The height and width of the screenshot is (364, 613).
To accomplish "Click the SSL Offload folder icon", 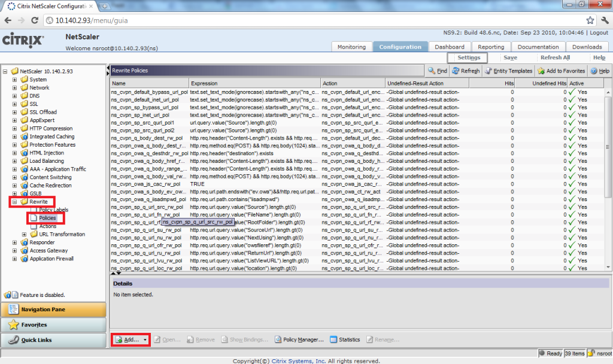I will pyautogui.click(x=24, y=112).
